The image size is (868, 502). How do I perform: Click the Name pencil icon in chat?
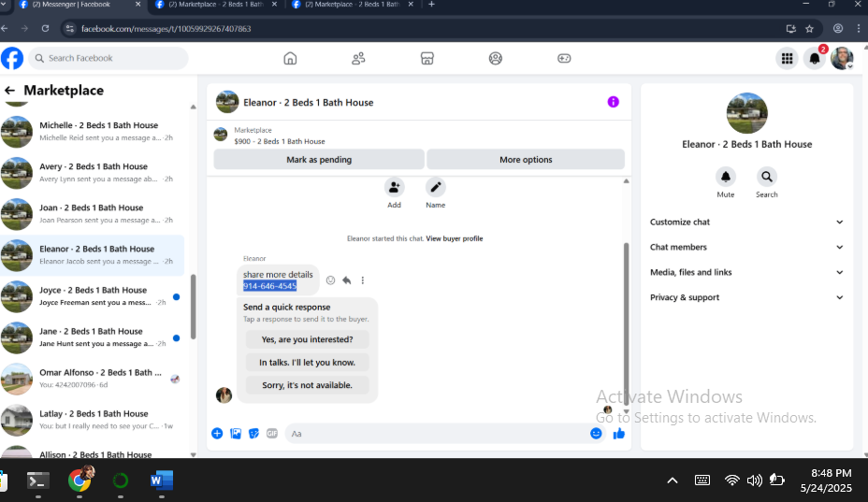(x=436, y=188)
